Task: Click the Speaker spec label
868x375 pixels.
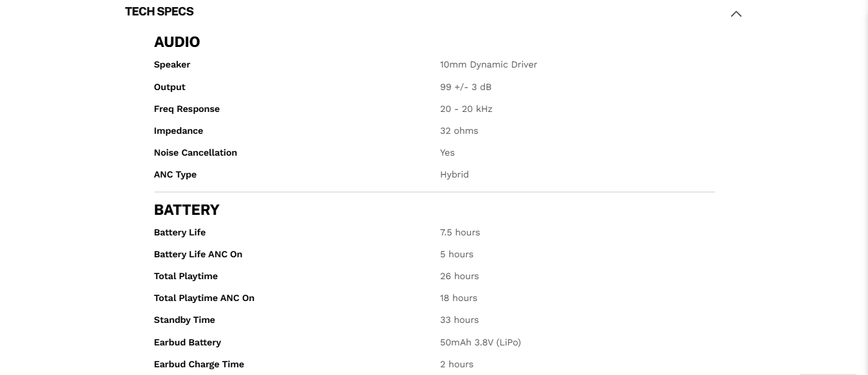Action: 172,65
